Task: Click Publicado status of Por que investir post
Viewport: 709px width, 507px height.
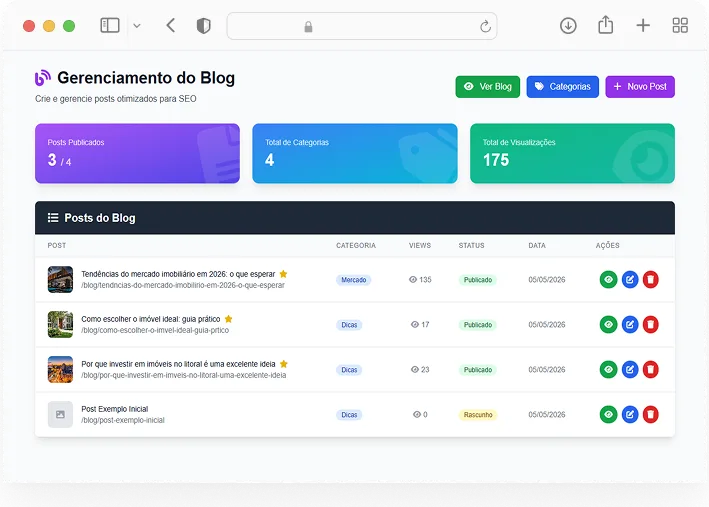Action: [478, 370]
